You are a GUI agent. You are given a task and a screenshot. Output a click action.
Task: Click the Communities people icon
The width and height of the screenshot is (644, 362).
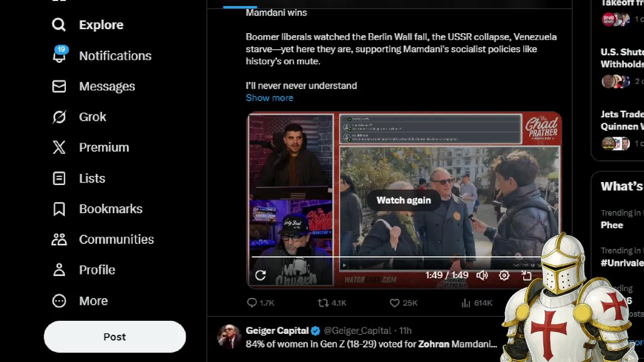click(x=59, y=239)
